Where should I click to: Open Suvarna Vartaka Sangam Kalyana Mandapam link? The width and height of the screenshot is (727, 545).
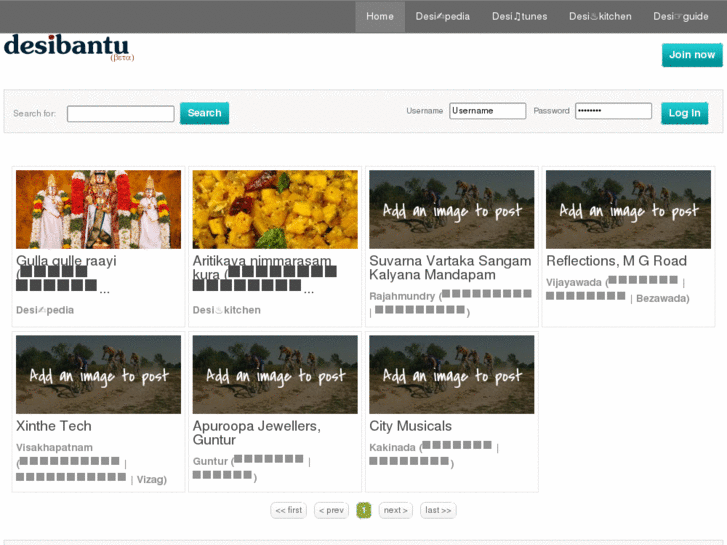[x=450, y=267]
